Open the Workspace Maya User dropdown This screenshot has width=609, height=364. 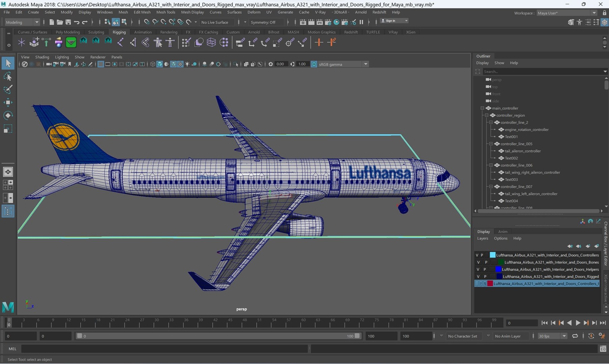[x=567, y=13]
